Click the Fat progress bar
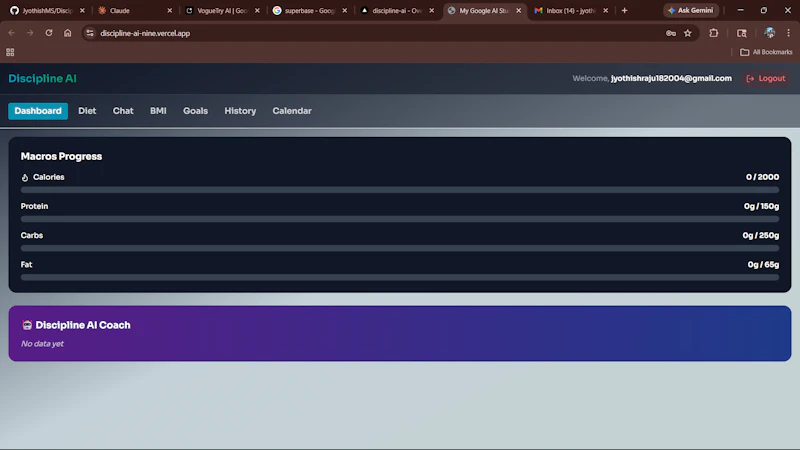This screenshot has height=450, width=800. (400, 277)
